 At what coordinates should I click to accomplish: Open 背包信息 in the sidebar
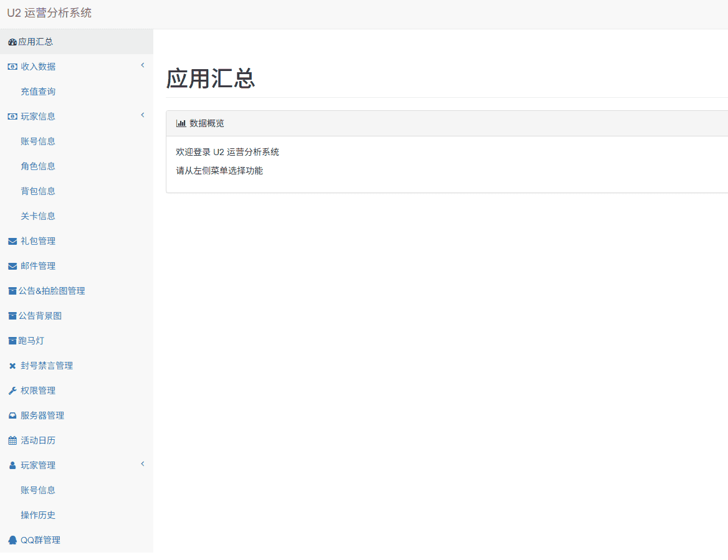coord(38,191)
